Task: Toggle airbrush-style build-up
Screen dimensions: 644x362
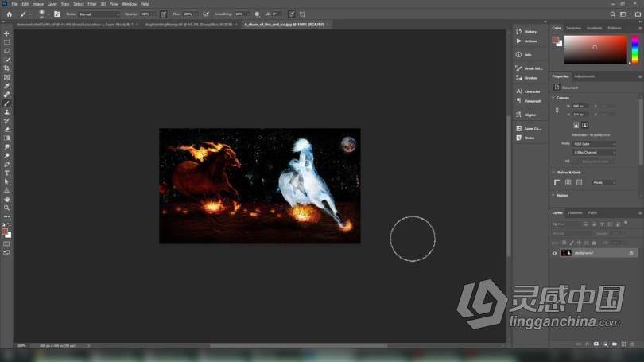Action: point(206,14)
